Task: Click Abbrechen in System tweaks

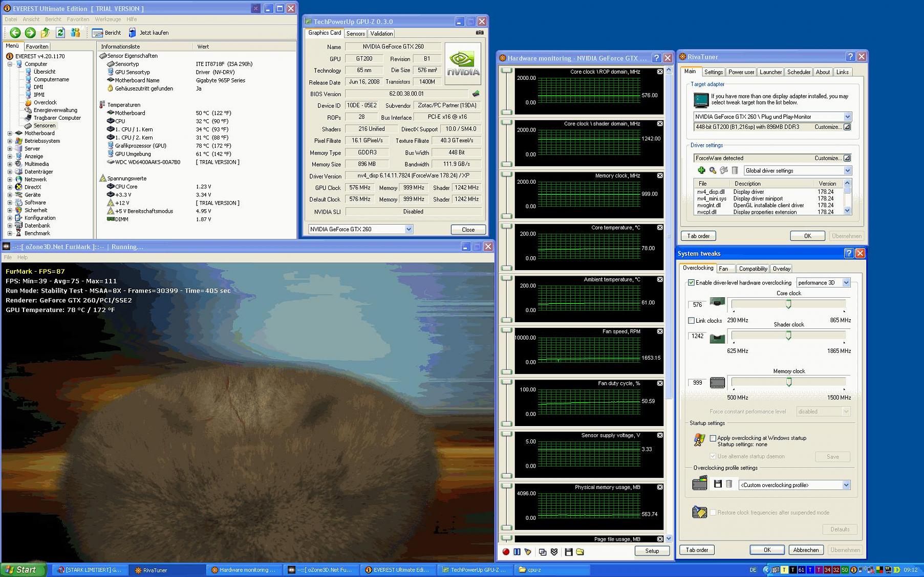Action: 805,550
